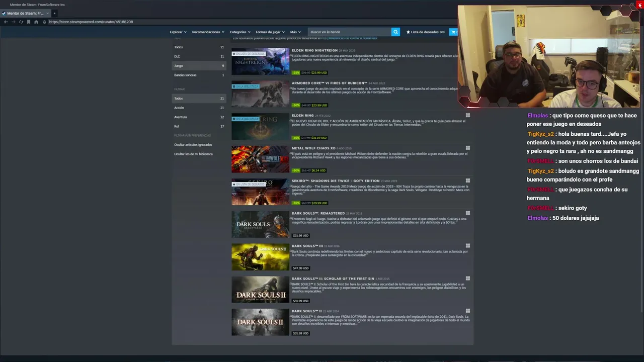Viewport: 644px width, 362px height.
Task: Filter by Rol genre
Action: 199,126
